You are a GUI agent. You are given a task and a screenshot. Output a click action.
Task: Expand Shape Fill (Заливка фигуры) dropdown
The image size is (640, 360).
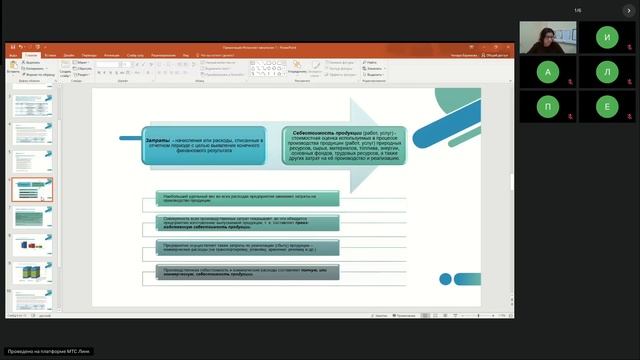point(340,62)
